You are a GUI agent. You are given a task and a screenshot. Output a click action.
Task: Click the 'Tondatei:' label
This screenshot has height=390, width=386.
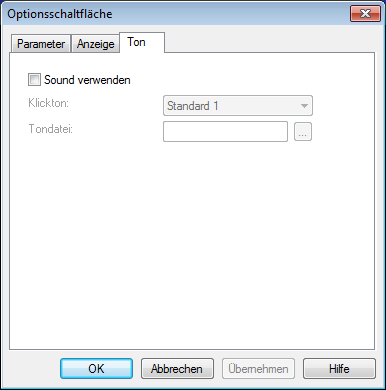click(51, 129)
